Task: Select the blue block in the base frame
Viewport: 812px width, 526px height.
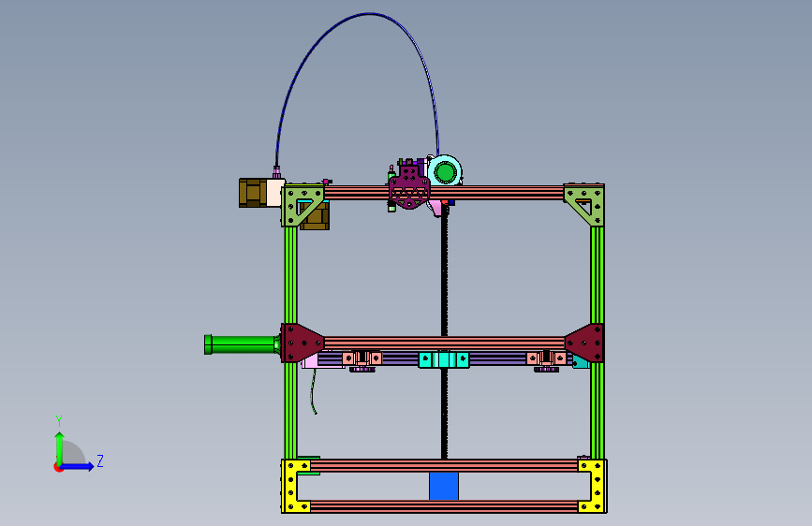Action: pyautogui.click(x=444, y=486)
